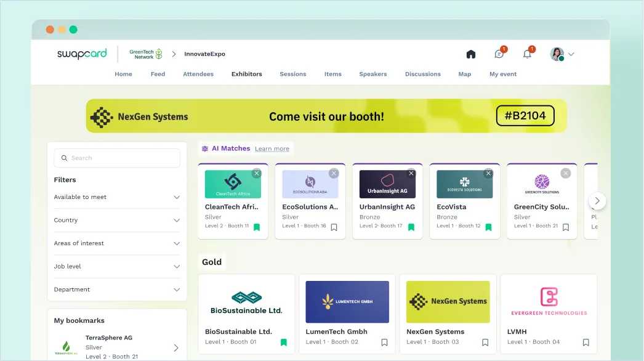This screenshot has width=644, height=361.
Task: Dismiss the UrbanInsight AG match
Action: click(411, 173)
